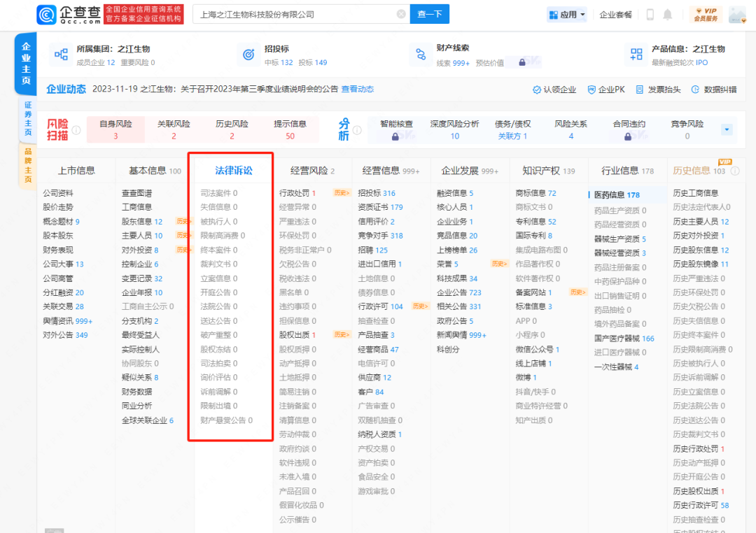Click info icon next to 历史信息 103
The image size is (756, 533).
[735, 171]
